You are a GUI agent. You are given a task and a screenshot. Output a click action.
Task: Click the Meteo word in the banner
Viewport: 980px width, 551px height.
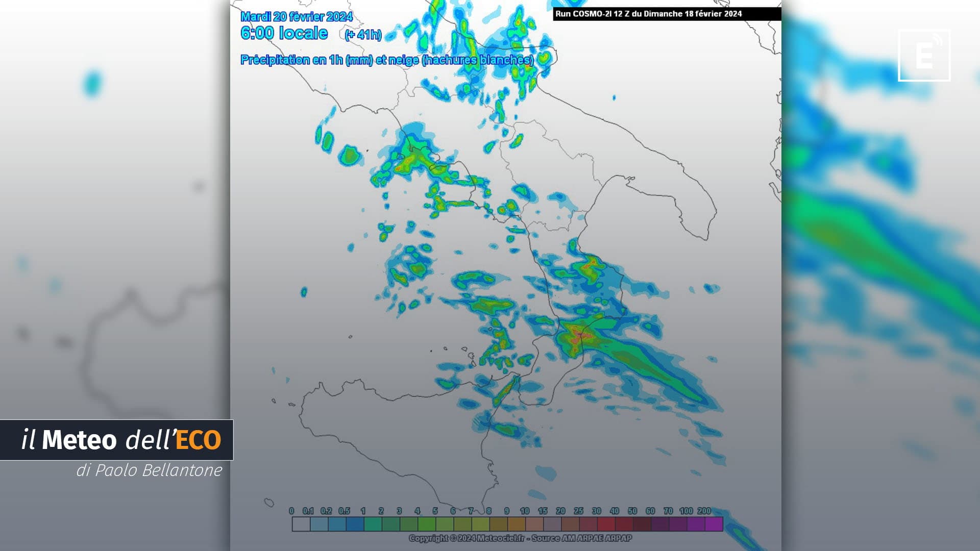click(79, 440)
